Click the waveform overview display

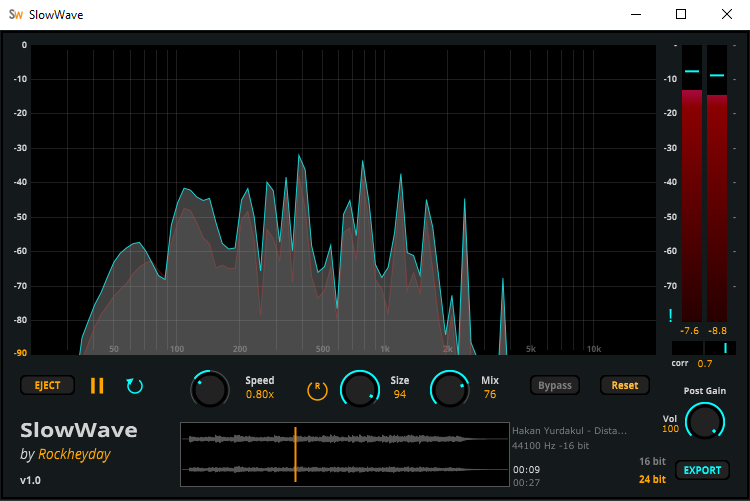[345, 455]
